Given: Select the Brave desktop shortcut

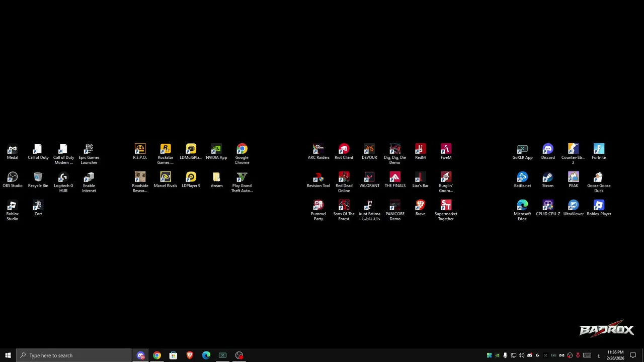Looking at the screenshot, I should (x=420, y=209).
